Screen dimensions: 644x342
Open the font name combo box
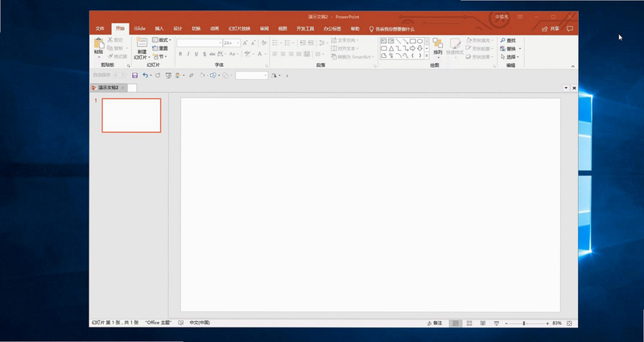(x=199, y=43)
